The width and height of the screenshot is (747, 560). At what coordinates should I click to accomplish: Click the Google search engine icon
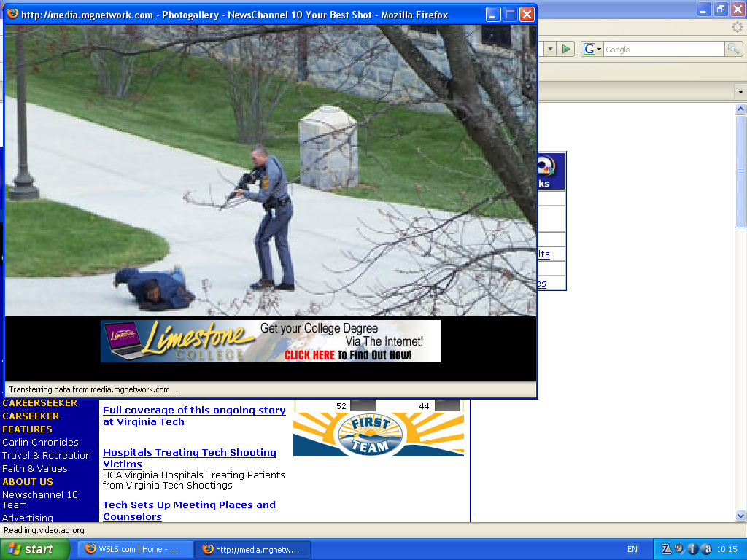[x=588, y=49]
